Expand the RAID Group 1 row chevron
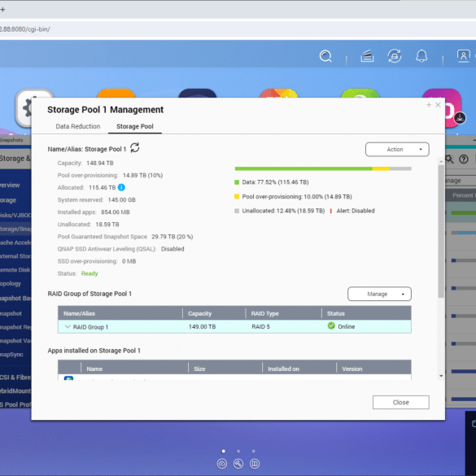Screen dimensions: 476x476 tap(68, 326)
